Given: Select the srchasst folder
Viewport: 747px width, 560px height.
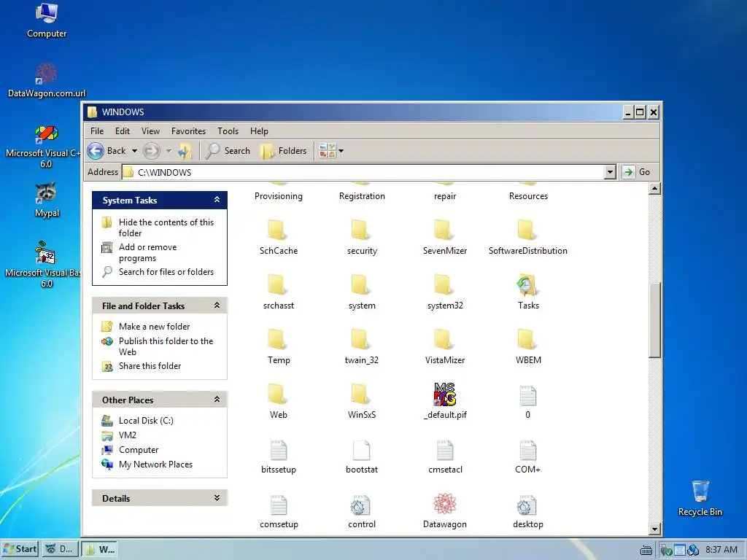Looking at the screenshot, I should [278, 292].
